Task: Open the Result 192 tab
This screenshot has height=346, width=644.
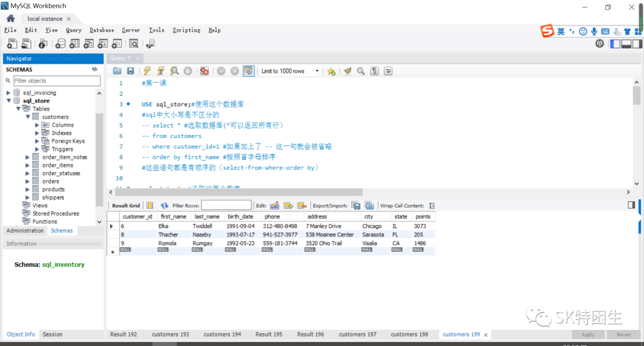Action: (x=123, y=335)
